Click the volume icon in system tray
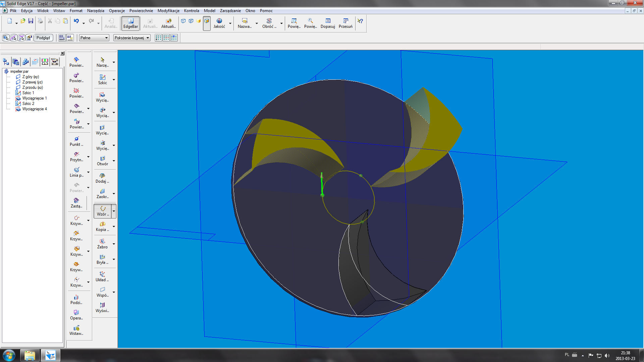Viewport: 644px width, 362px height. point(607,355)
